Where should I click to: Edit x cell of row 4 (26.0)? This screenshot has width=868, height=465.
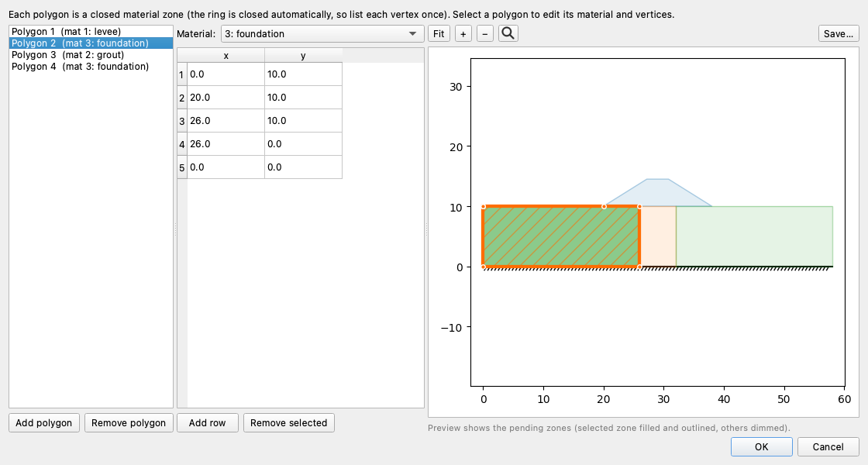click(x=226, y=144)
